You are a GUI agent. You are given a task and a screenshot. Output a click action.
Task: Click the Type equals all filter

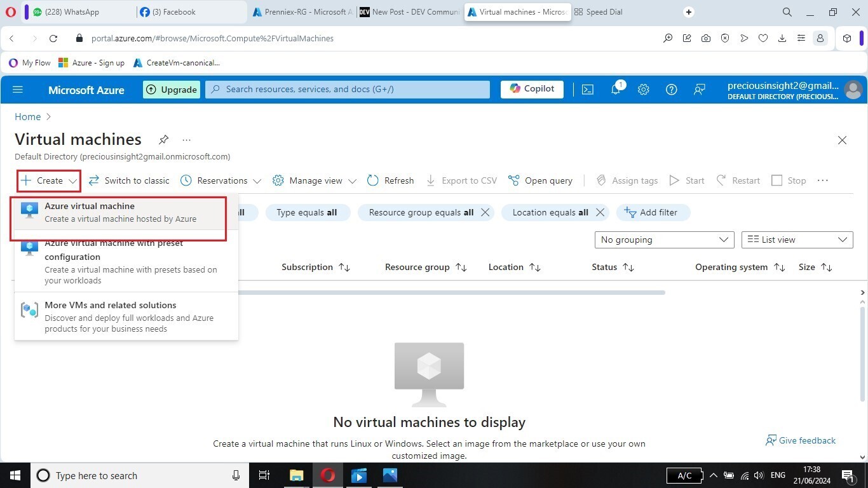pyautogui.click(x=308, y=212)
